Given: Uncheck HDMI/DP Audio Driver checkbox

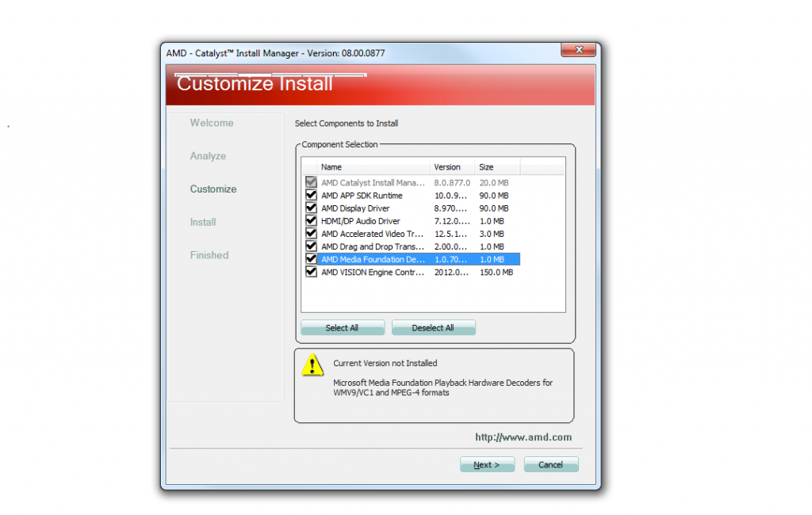Looking at the screenshot, I should (311, 220).
